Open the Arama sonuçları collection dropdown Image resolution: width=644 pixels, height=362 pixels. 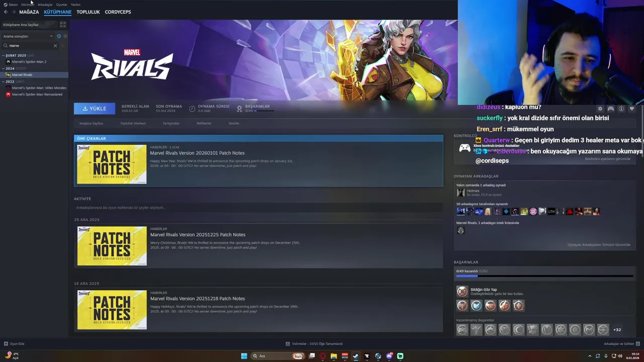pos(28,36)
